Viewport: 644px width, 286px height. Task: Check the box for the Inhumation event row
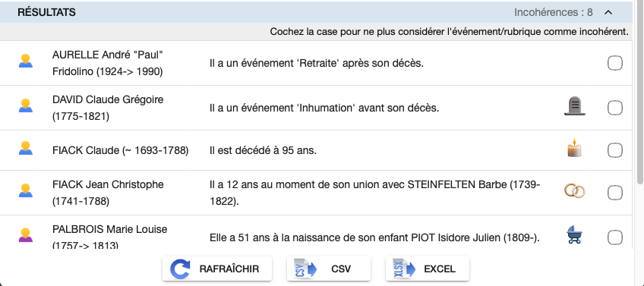[615, 108]
